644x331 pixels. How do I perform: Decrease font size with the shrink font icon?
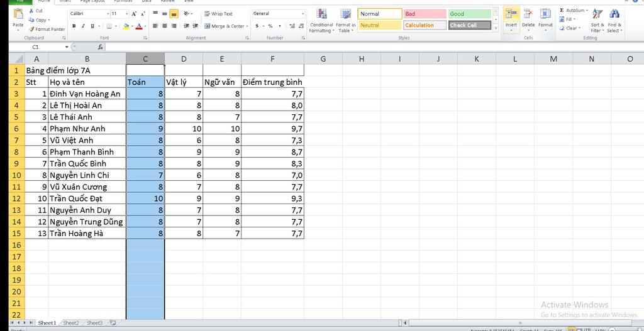tap(142, 14)
